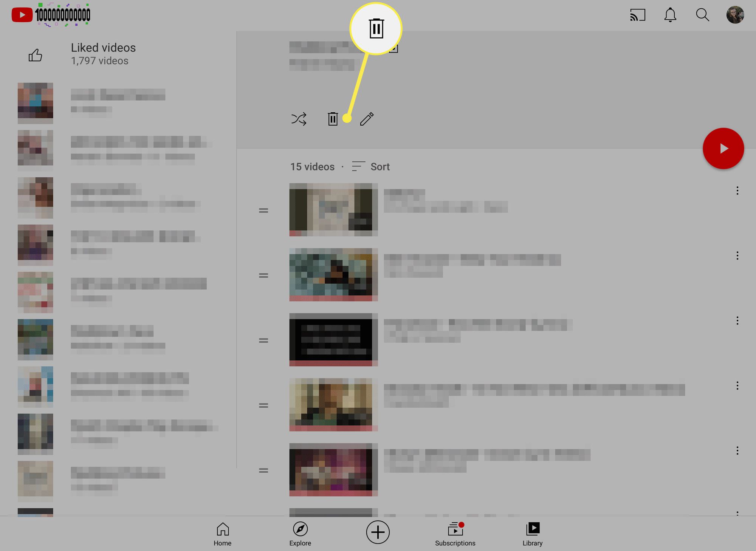Open the sixth liked video thumbnail
756x551 pixels.
click(35, 340)
